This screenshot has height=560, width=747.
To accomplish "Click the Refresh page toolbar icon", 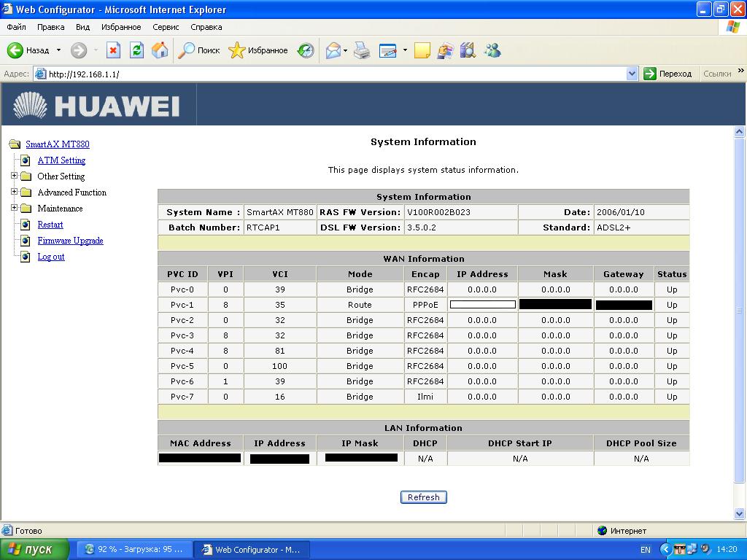I will (136, 50).
